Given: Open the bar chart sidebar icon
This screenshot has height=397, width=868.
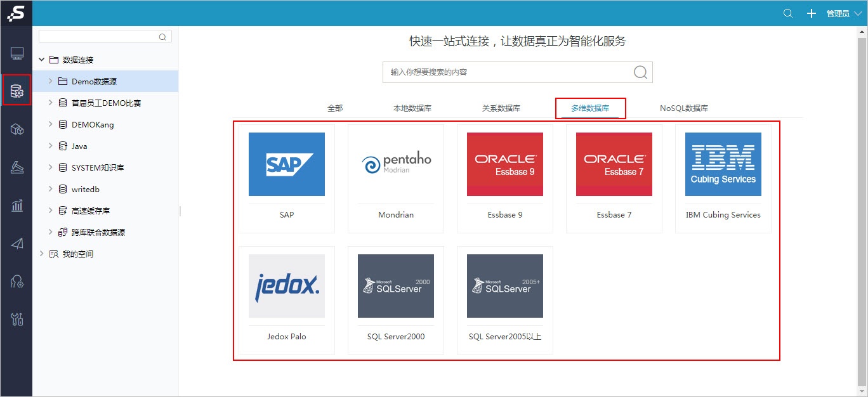Looking at the screenshot, I should (x=17, y=205).
